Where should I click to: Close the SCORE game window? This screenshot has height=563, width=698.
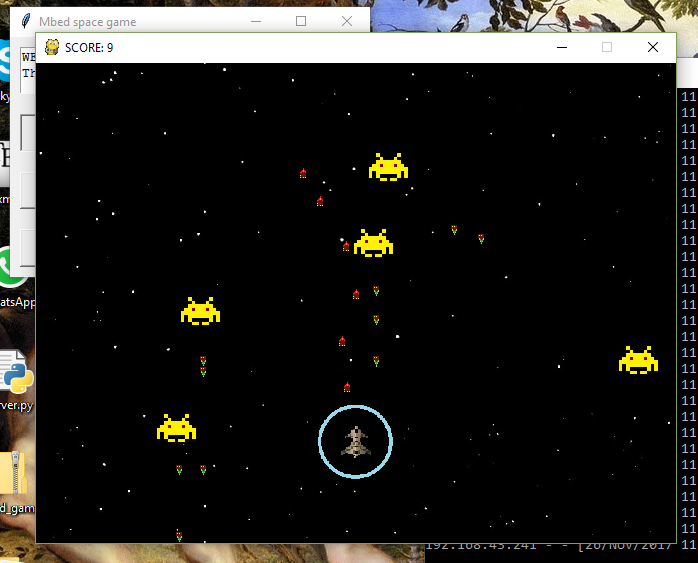point(653,47)
